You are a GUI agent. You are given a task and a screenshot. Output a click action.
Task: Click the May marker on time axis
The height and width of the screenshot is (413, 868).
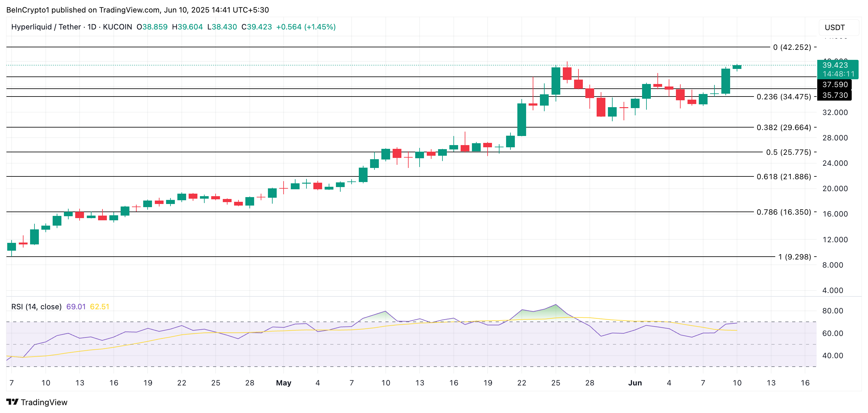pos(283,383)
